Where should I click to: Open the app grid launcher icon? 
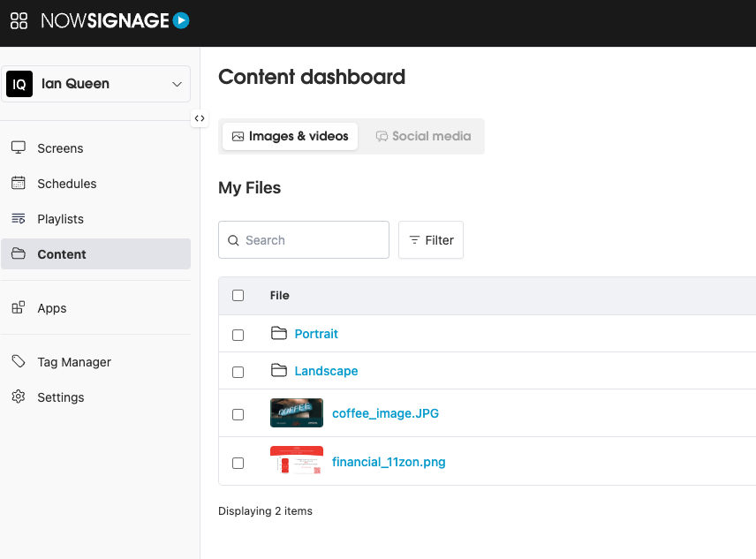[19, 21]
